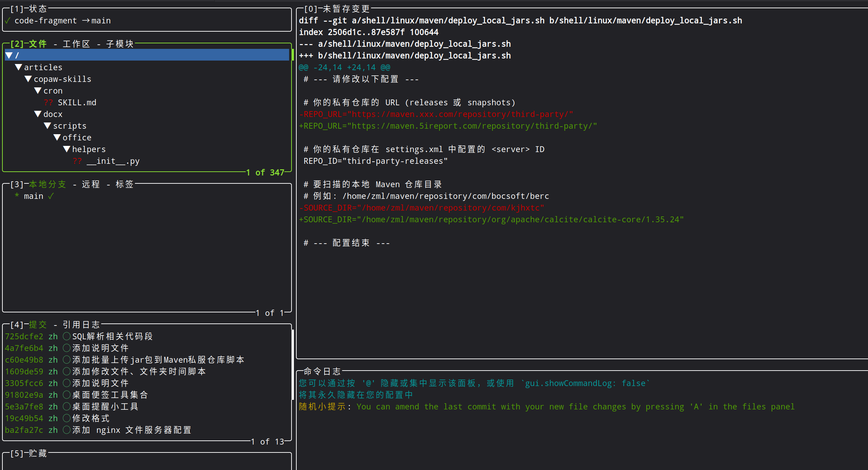The image size is (868, 470).
Task: Click untracked '??' marker beside SKILL.md
Action: [x=48, y=103]
